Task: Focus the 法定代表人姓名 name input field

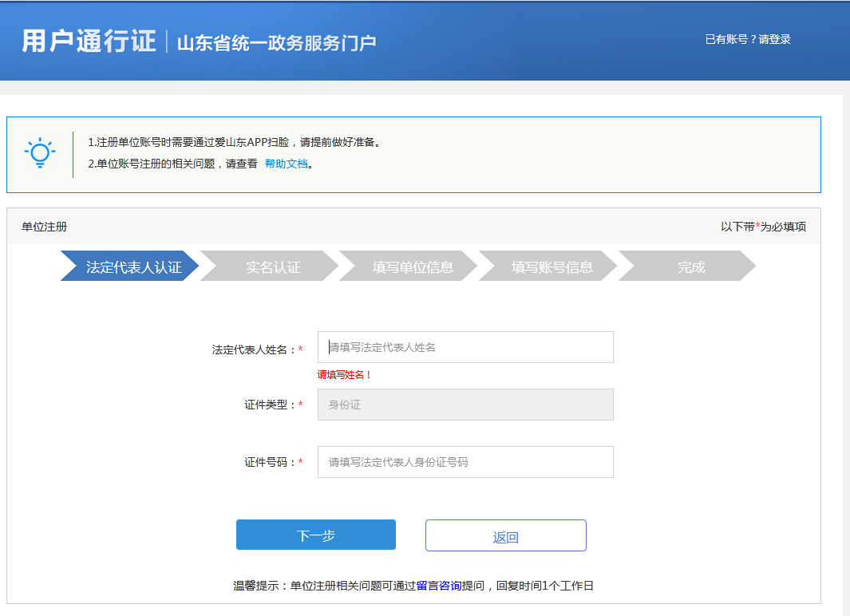Action: click(465, 347)
